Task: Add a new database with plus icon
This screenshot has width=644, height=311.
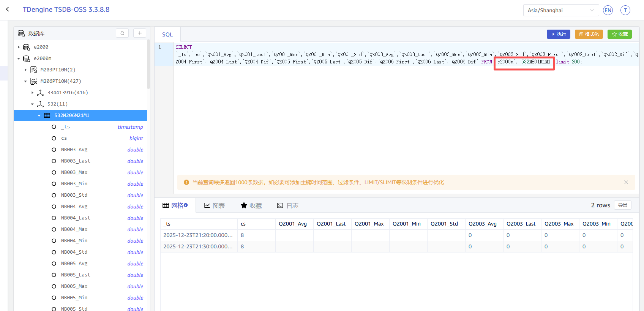Action: tap(140, 33)
